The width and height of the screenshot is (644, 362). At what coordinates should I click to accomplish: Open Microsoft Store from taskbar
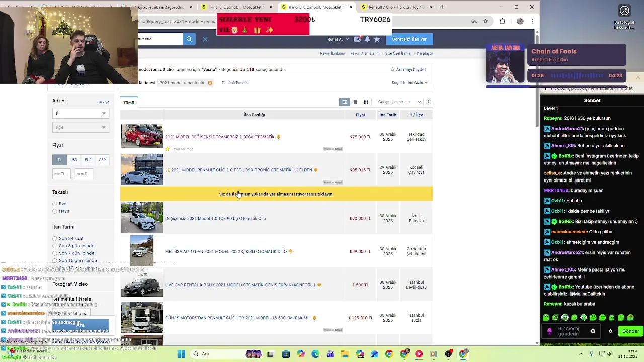[x=286, y=354]
